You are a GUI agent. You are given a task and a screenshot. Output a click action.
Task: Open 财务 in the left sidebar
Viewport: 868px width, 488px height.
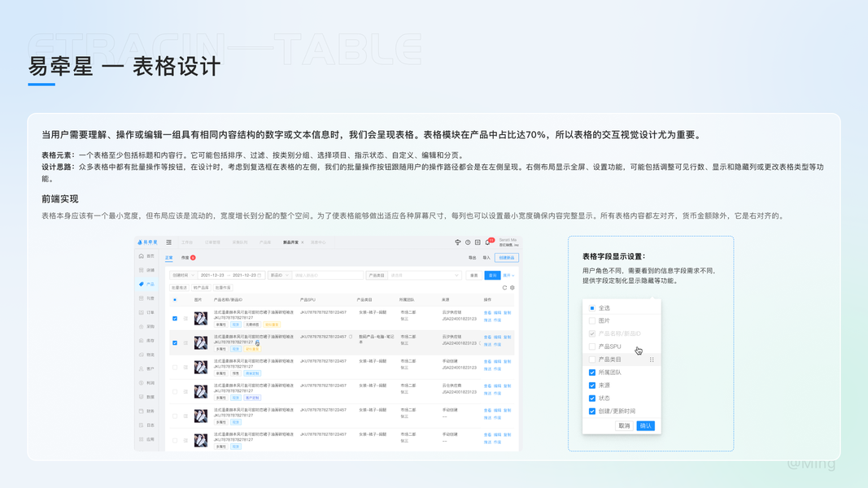(x=147, y=411)
